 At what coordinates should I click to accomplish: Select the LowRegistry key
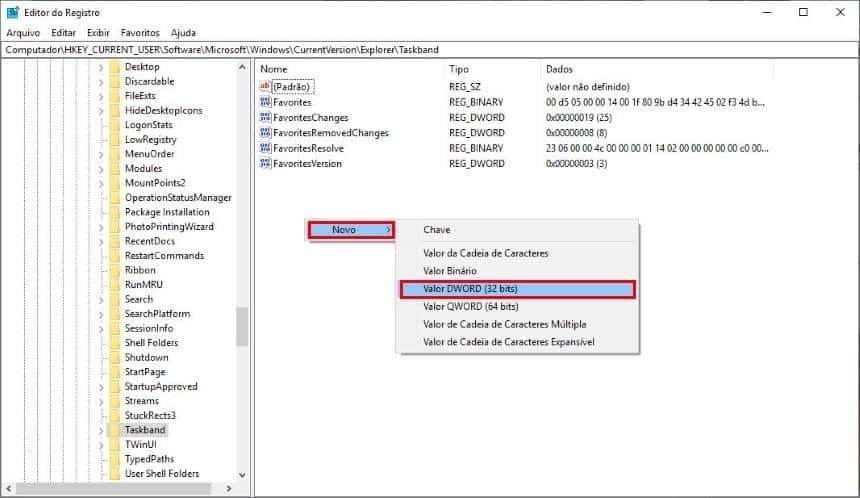pyautogui.click(x=150, y=140)
